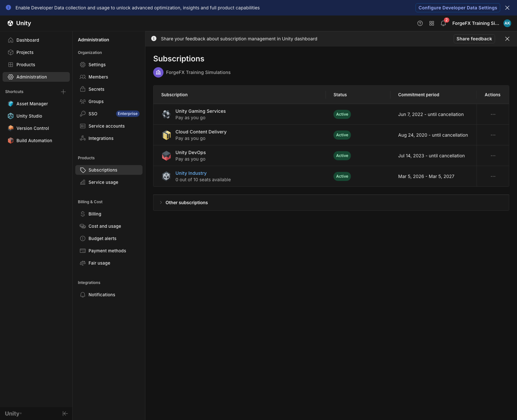Click Share feedback button
Image resolution: width=517 pixels, height=420 pixels.
point(474,39)
